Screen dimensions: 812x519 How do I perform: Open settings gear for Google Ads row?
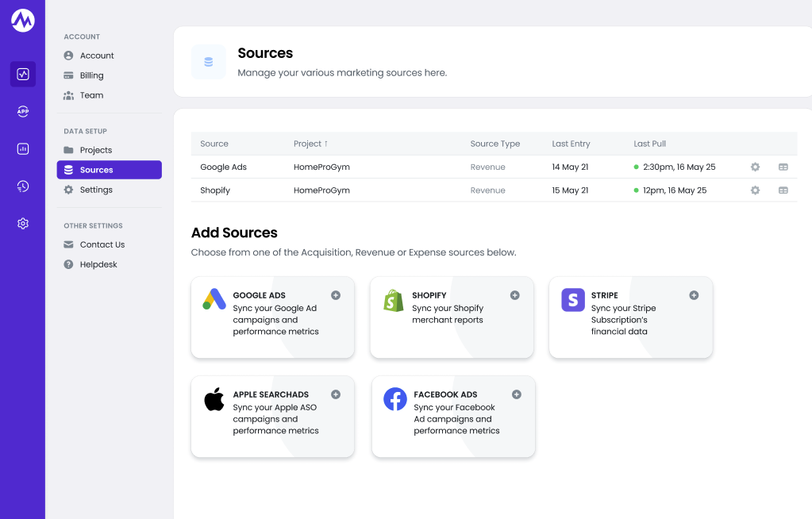point(755,167)
